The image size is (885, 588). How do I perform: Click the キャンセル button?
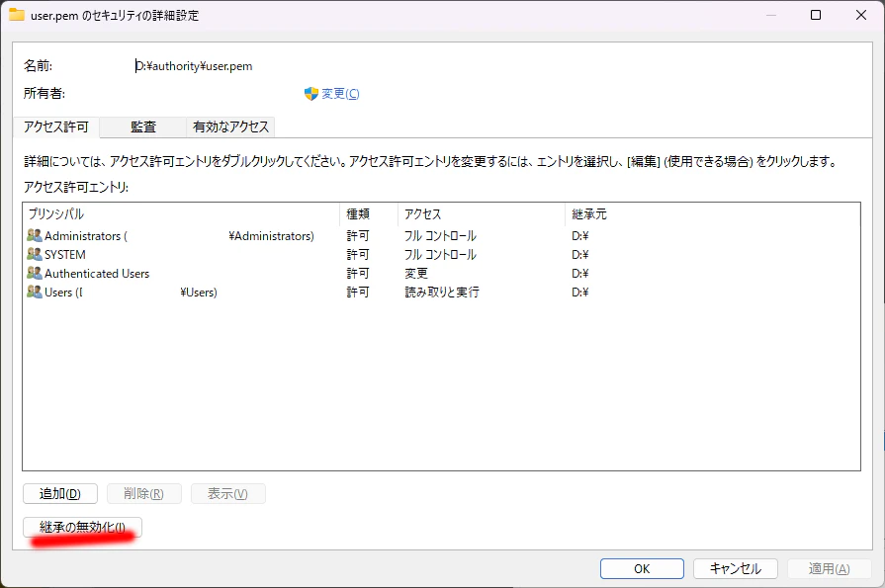[736, 569]
